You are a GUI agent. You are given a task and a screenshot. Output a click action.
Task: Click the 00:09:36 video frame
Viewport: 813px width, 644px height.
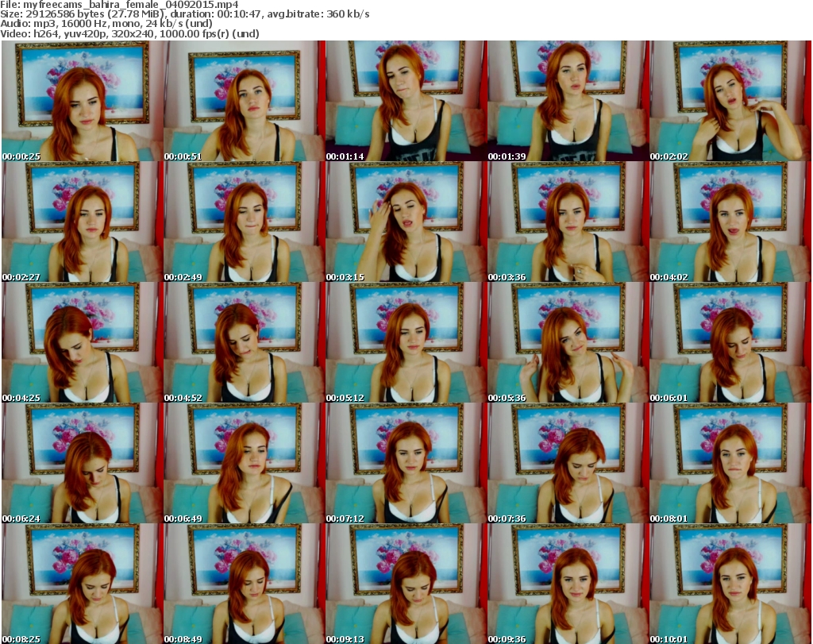point(568,584)
